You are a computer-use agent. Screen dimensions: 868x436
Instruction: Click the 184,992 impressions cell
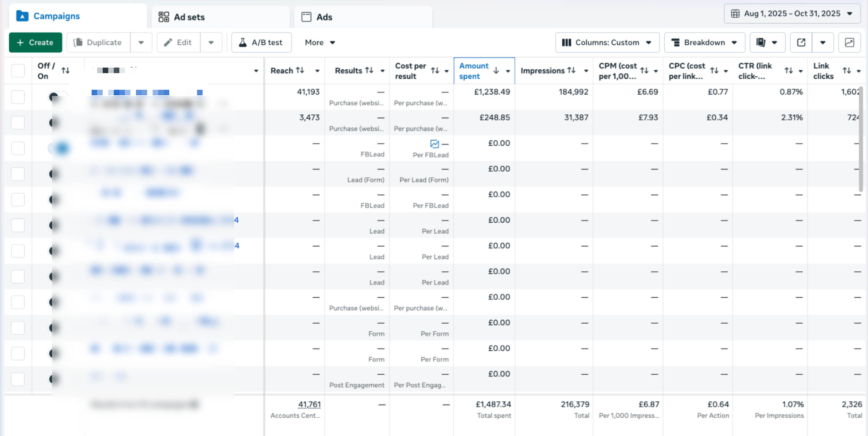point(573,92)
